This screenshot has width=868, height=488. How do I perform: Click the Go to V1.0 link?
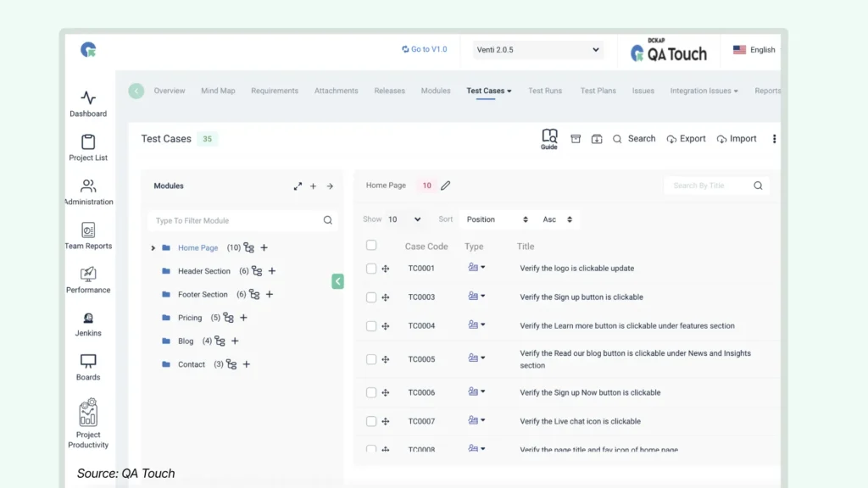425,49
